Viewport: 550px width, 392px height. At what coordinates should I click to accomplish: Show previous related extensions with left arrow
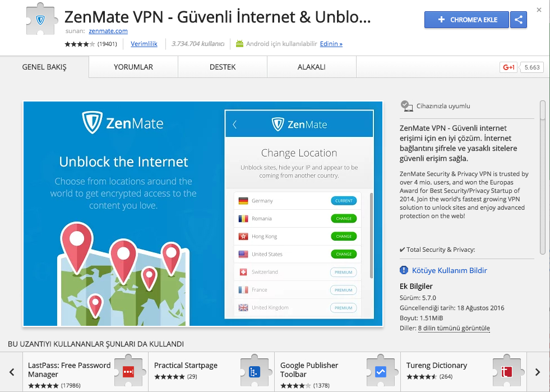pos(12,372)
